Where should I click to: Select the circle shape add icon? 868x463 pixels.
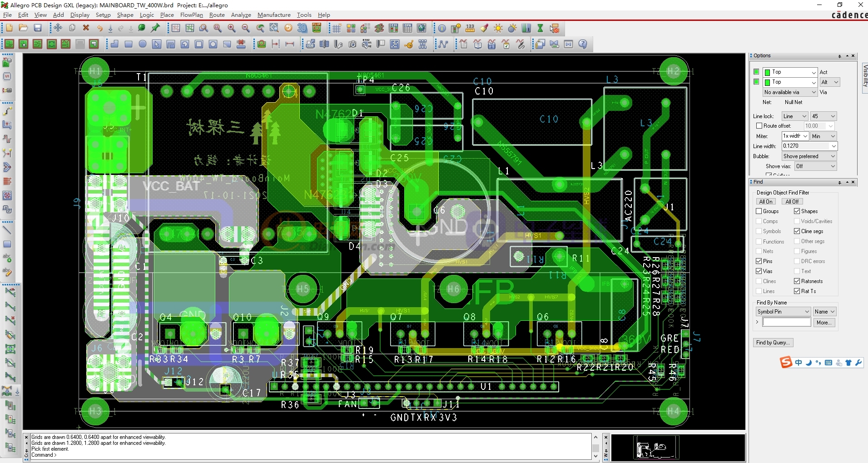(x=143, y=44)
